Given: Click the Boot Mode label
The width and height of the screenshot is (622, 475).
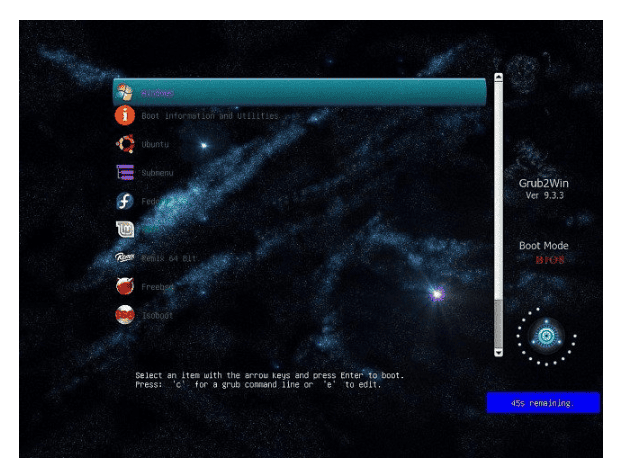Looking at the screenshot, I should click(x=543, y=246).
